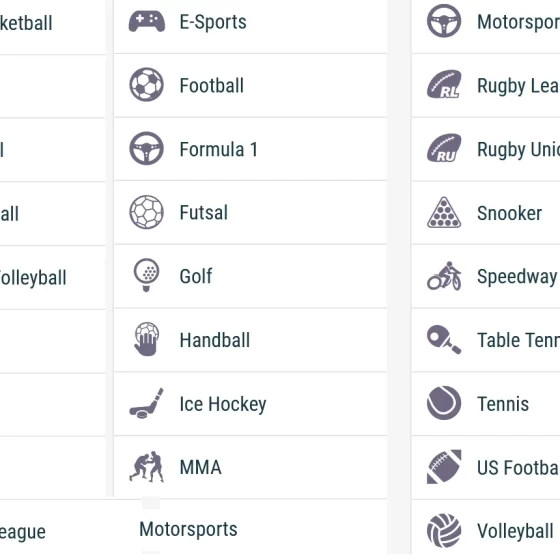Click the Motorsports steering wheel icon top right

click(x=444, y=21)
